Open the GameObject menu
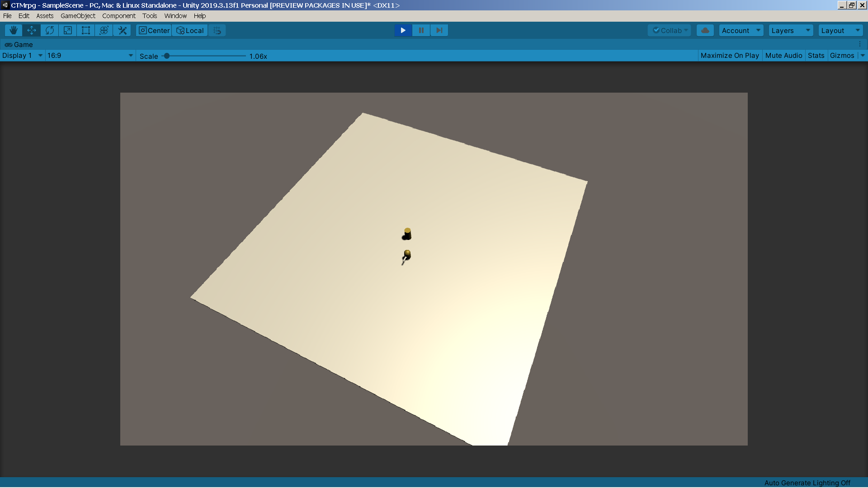 point(78,16)
